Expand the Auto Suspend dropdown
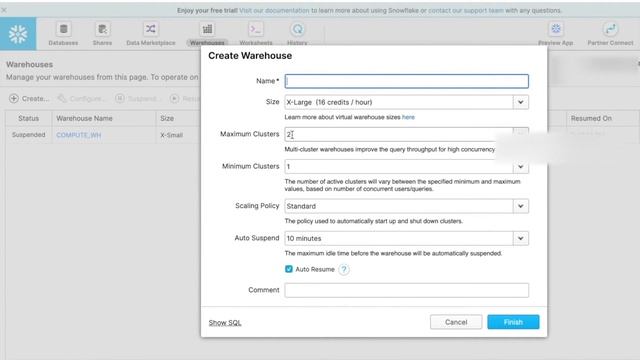The width and height of the screenshot is (640, 360). point(520,238)
